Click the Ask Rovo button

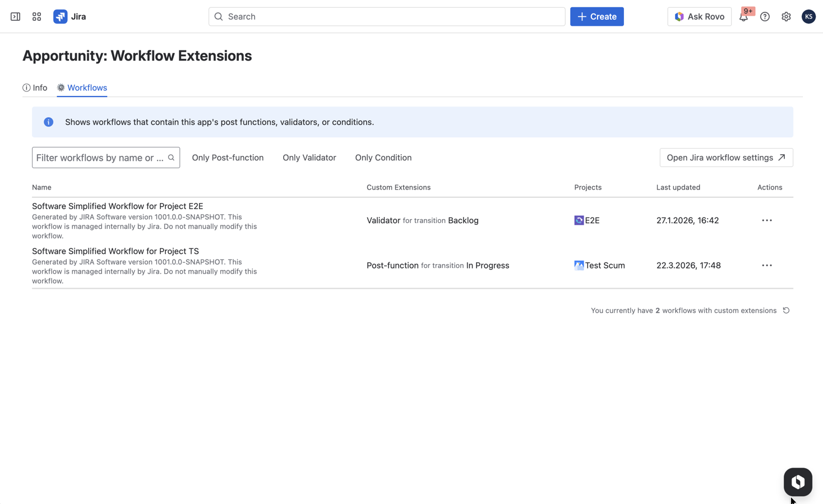tap(699, 17)
